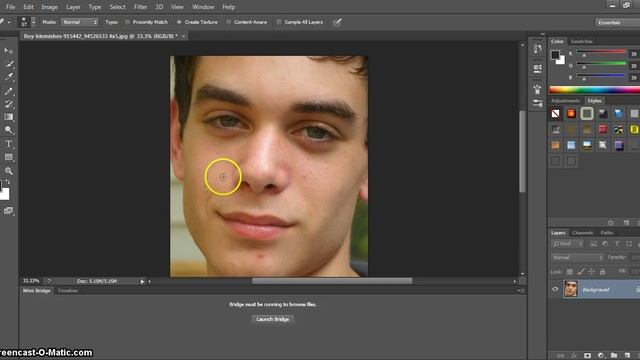Click the horizontal scrollbar below the canvas
Viewport: 640px width, 360px height.
click(332, 281)
